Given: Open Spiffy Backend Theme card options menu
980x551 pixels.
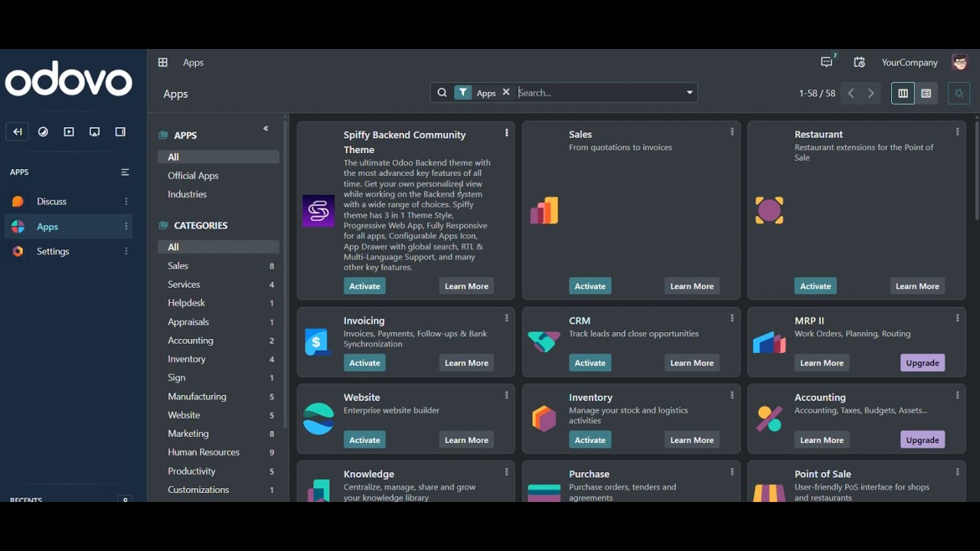Looking at the screenshot, I should (x=507, y=133).
